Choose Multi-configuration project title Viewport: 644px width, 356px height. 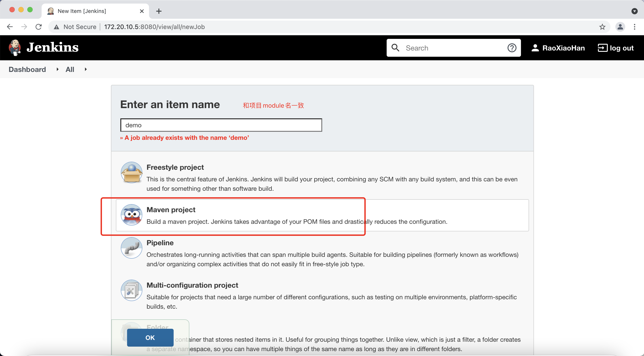pos(192,285)
